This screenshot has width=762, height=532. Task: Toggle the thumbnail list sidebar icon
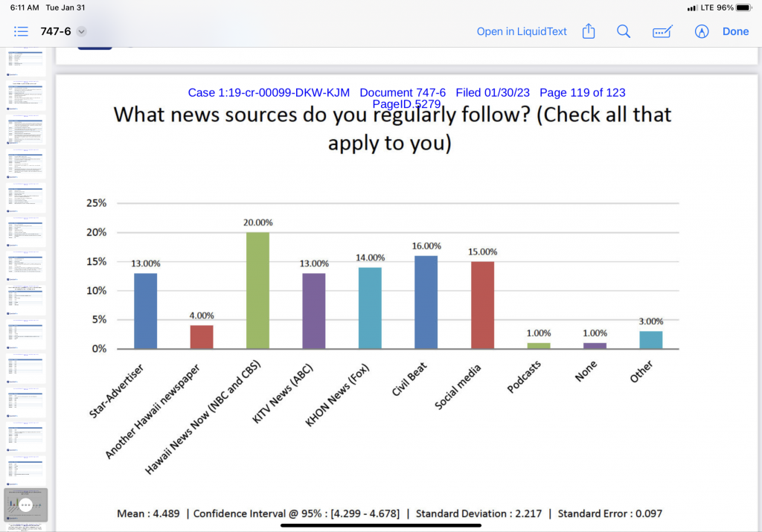pyautogui.click(x=21, y=31)
